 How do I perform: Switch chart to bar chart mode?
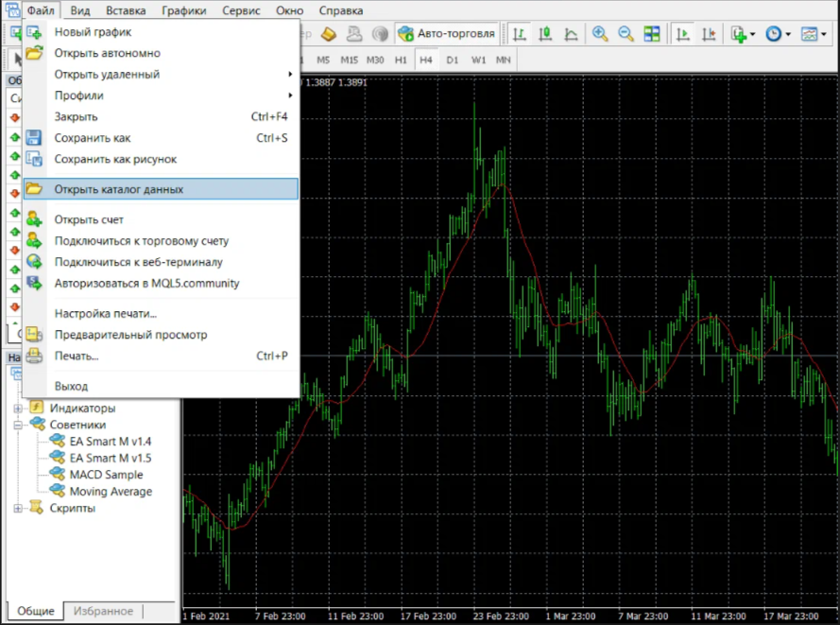pyautogui.click(x=519, y=34)
